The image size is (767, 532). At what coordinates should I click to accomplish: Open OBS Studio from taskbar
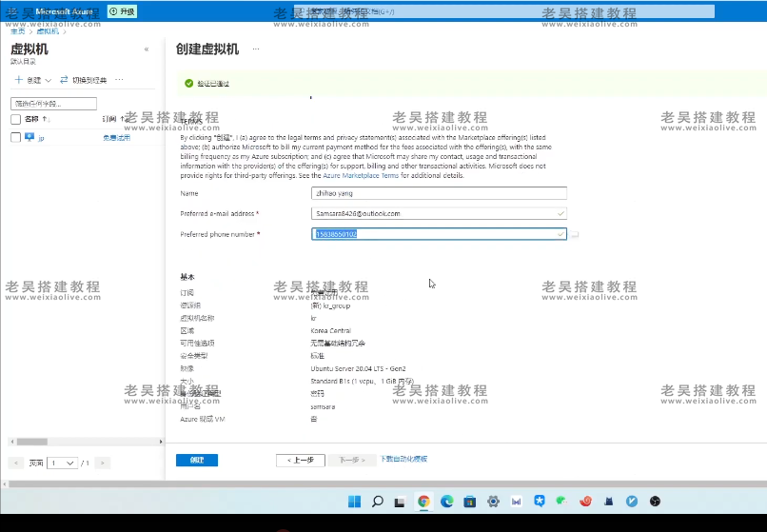click(x=655, y=502)
